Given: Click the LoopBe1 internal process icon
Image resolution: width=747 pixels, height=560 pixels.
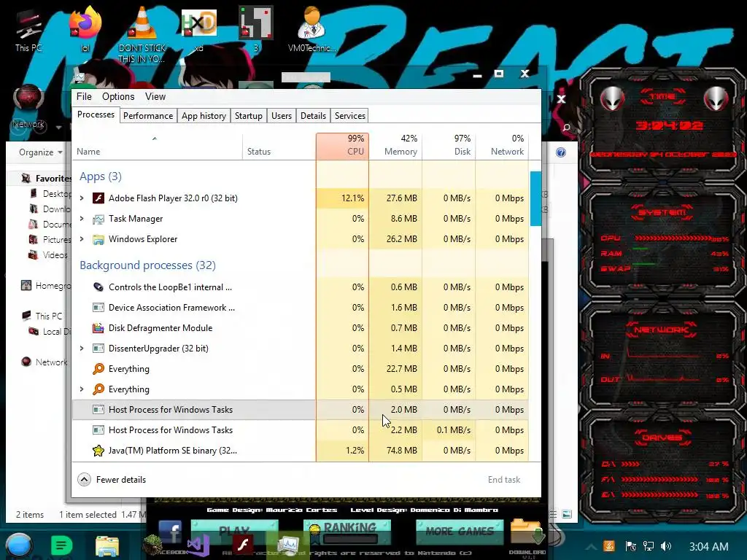Looking at the screenshot, I should (x=98, y=287).
